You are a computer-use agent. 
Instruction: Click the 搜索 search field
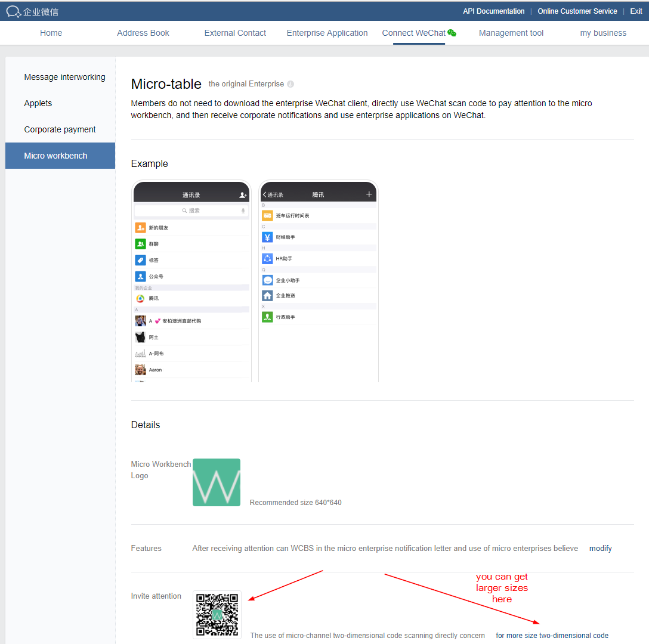(191, 210)
